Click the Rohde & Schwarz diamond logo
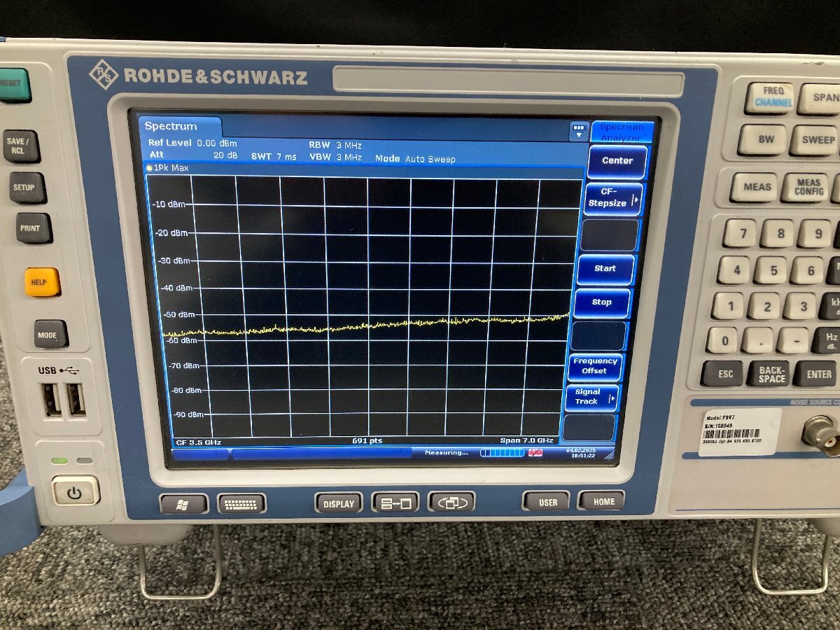840x630 pixels. click(104, 75)
